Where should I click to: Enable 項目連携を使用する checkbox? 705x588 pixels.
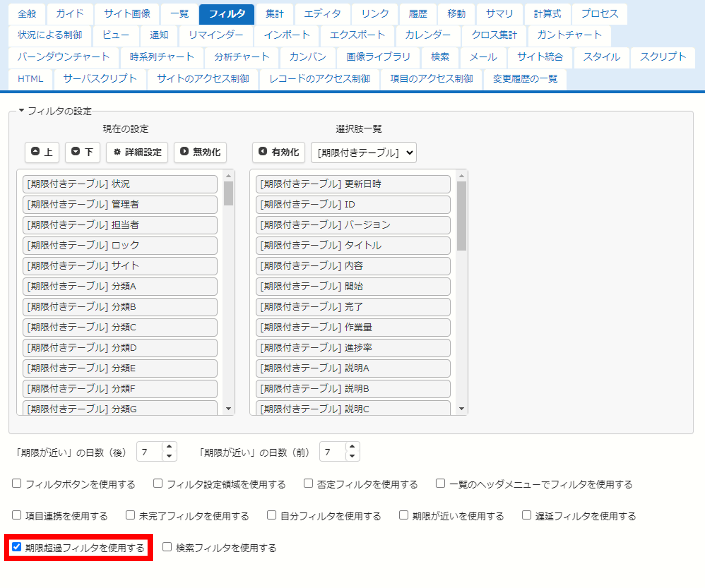[x=16, y=515]
